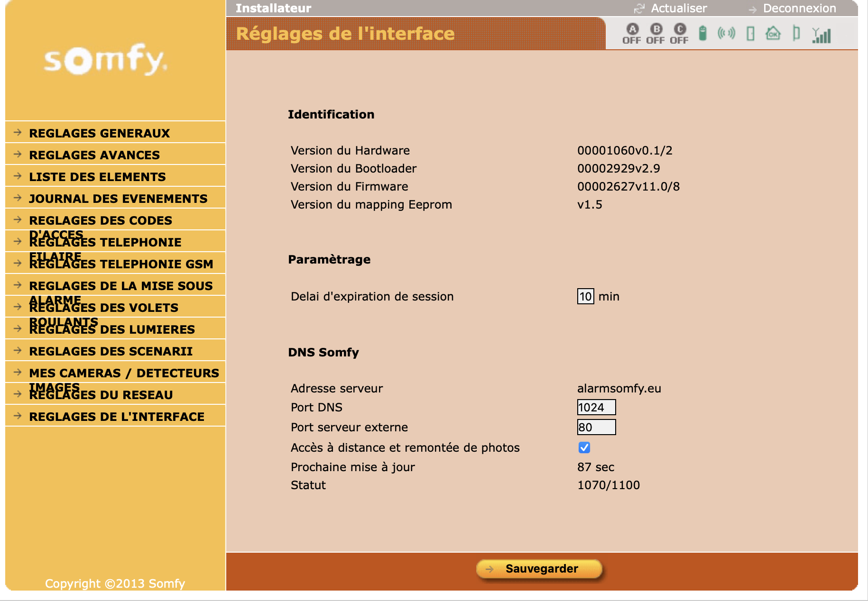Click the arrow icon beside JOURNAL DES EVENEMENTS
This screenshot has width=868, height=601.
[x=18, y=198]
